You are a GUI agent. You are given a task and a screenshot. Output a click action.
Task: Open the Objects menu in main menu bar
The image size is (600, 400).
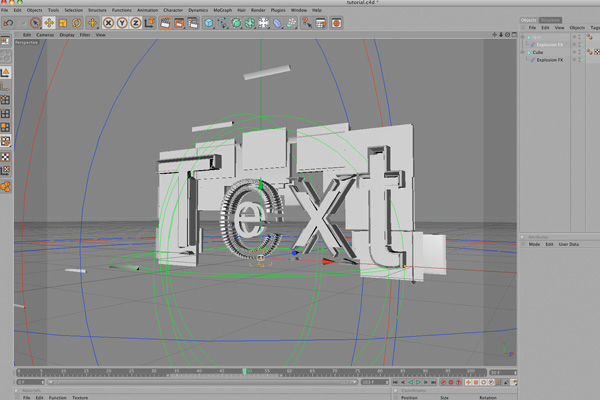pos(34,10)
